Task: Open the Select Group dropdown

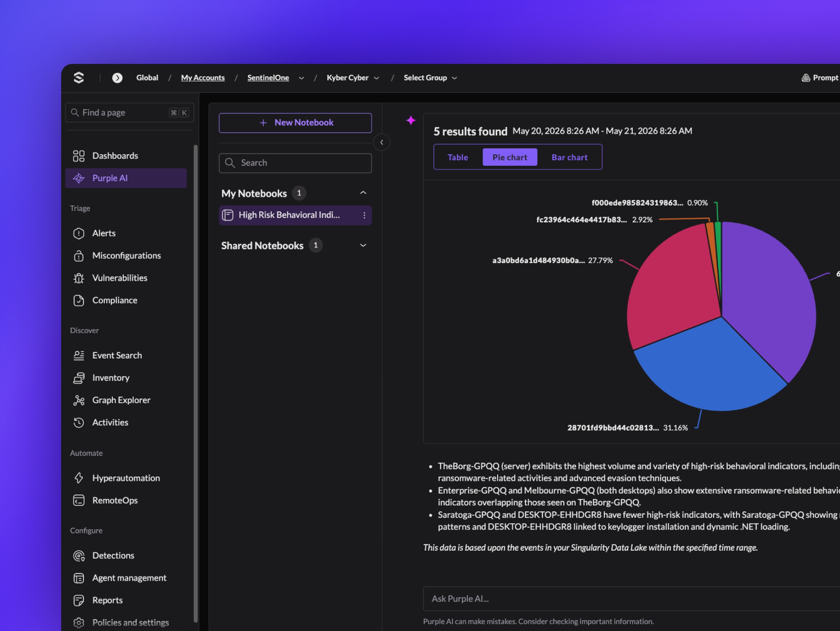Action: pos(430,78)
